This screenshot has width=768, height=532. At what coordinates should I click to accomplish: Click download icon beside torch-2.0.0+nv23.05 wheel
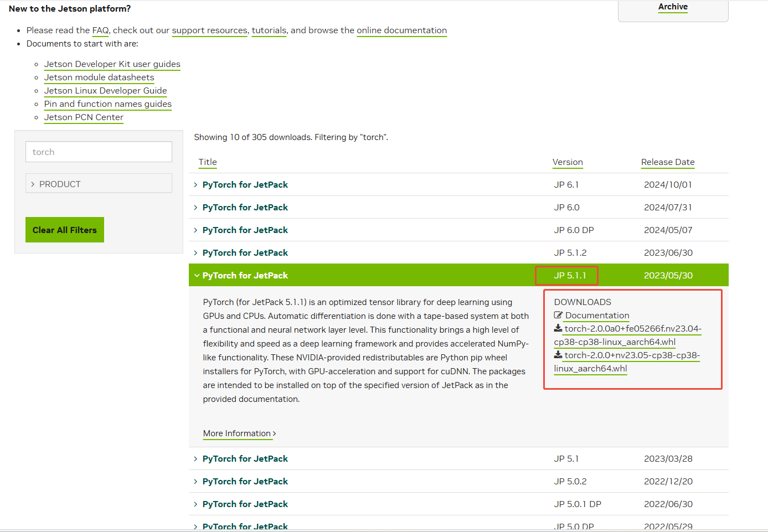click(x=558, y=355)
